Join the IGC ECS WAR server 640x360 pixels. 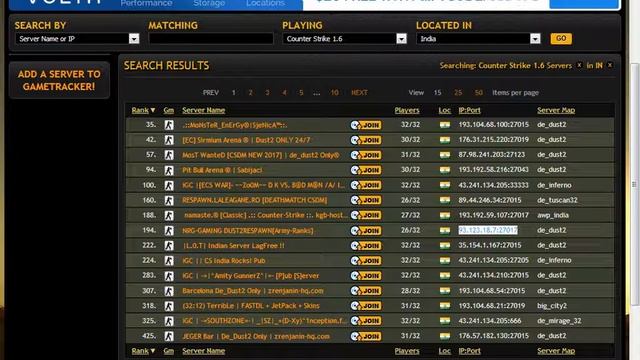(x=366, y=185)
